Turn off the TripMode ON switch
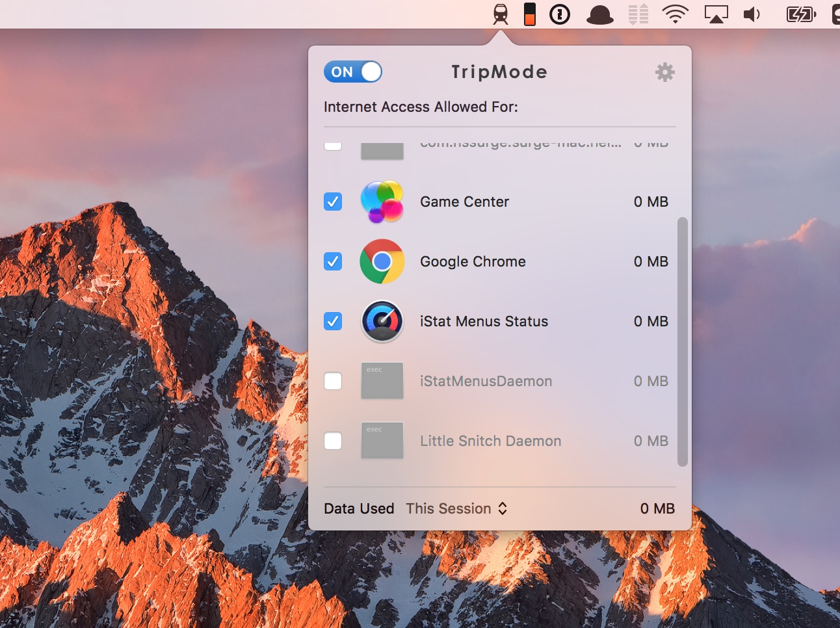This screenshot has height=628, width=840. tap(352, 72)
